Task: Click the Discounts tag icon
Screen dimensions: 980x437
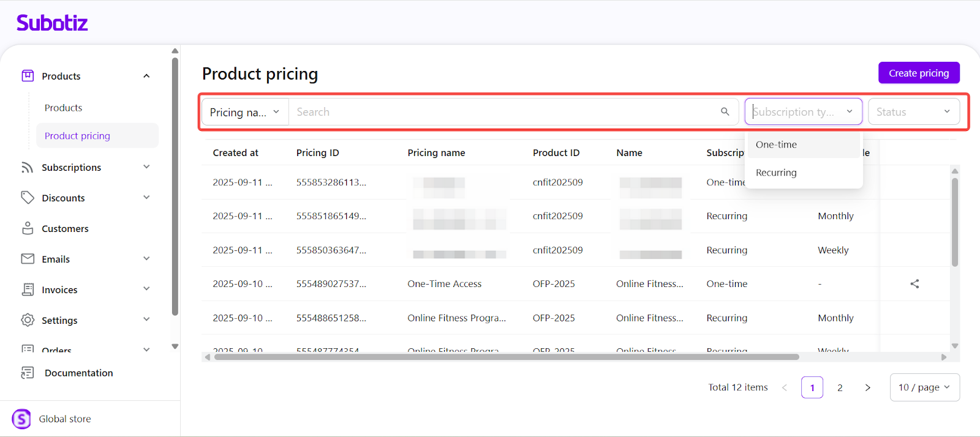Action: click(x=28, y=198)
